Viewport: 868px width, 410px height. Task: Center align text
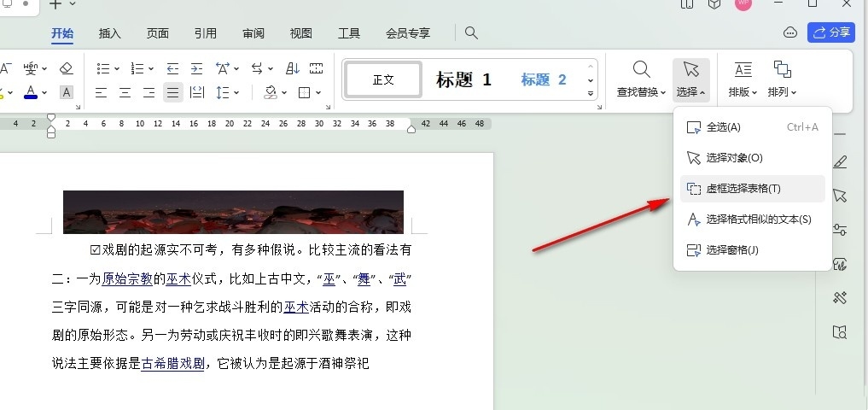coord(125,92)
